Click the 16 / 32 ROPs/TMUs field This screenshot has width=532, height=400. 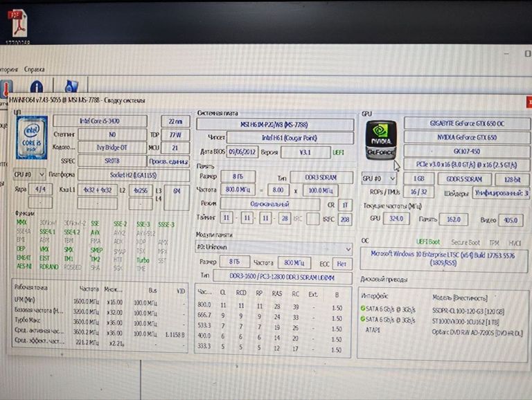[x=418, y=192]
